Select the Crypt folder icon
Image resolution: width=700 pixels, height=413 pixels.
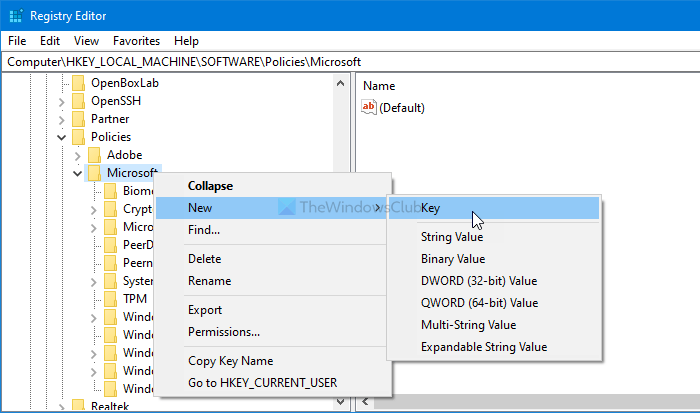point(110,209)
